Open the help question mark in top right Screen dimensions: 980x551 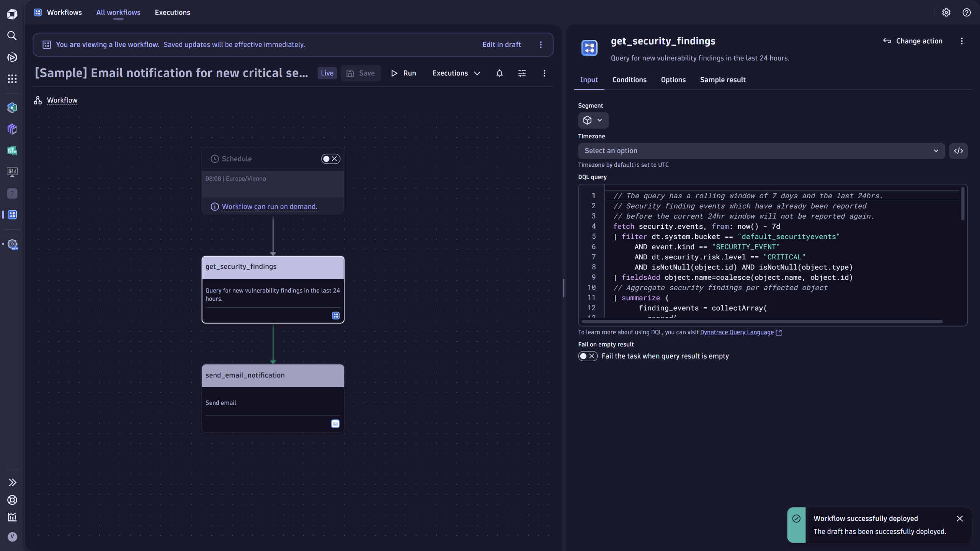point(967,13)
